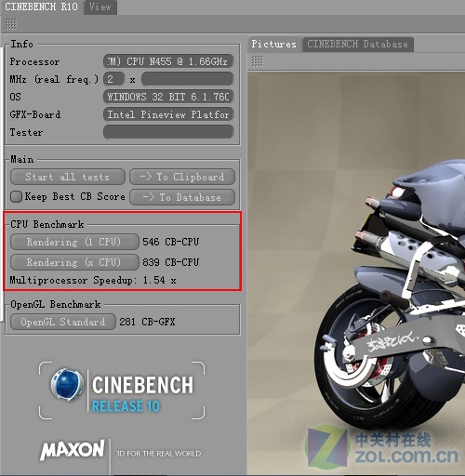Open the View menu
The image size is (465, 476).
[100, 7]
